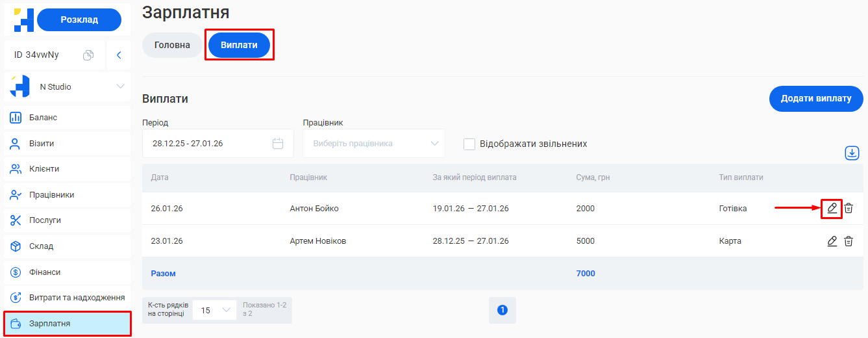Click the edit pencil for Антон Бойко payment
Screen dimensions: 868x338
832,209
